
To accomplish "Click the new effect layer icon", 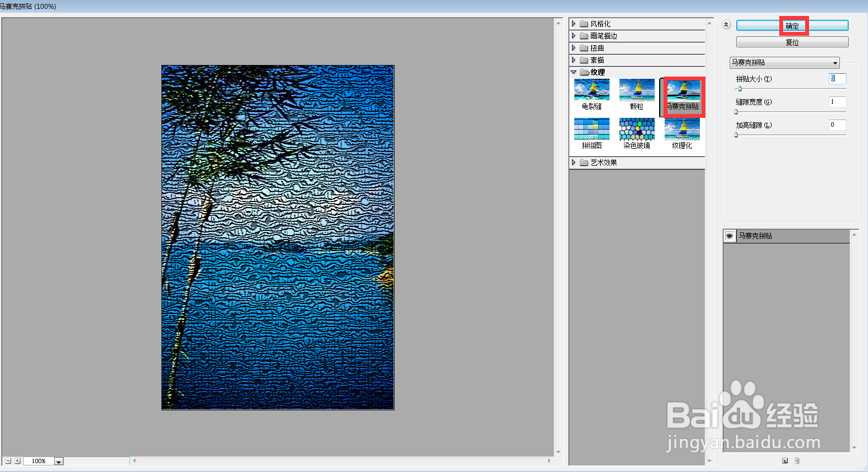I will (x=785, y=460).
